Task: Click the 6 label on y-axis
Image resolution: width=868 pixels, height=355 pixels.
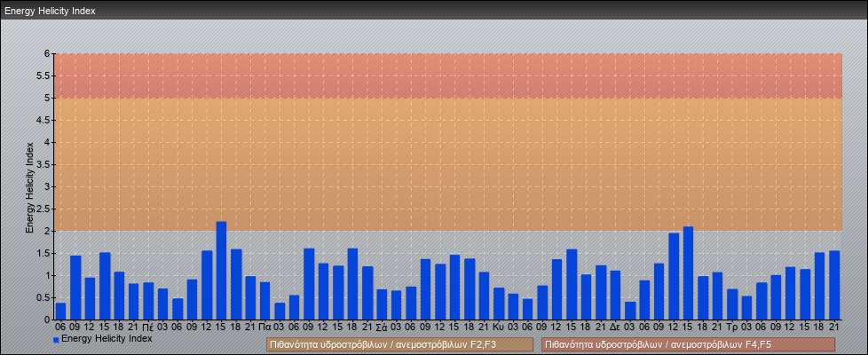Action: click(x=46, y=53)
